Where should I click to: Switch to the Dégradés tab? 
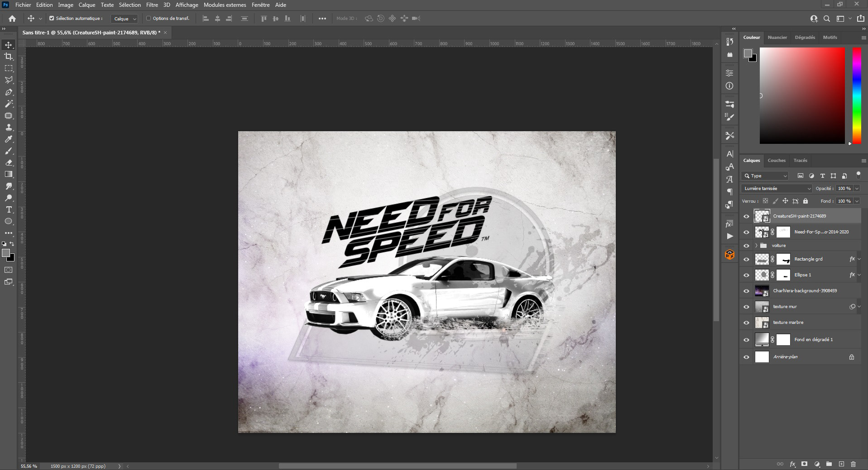click(805, 38)
